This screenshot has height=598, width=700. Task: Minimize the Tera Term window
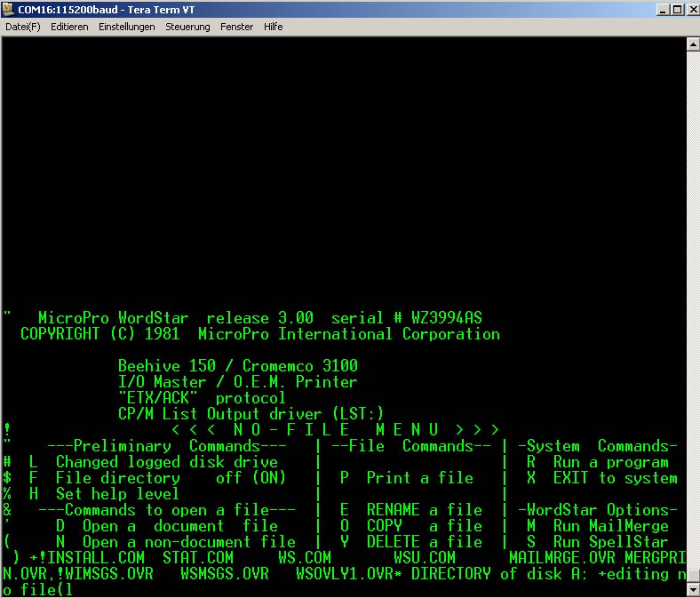click(663, 9)
